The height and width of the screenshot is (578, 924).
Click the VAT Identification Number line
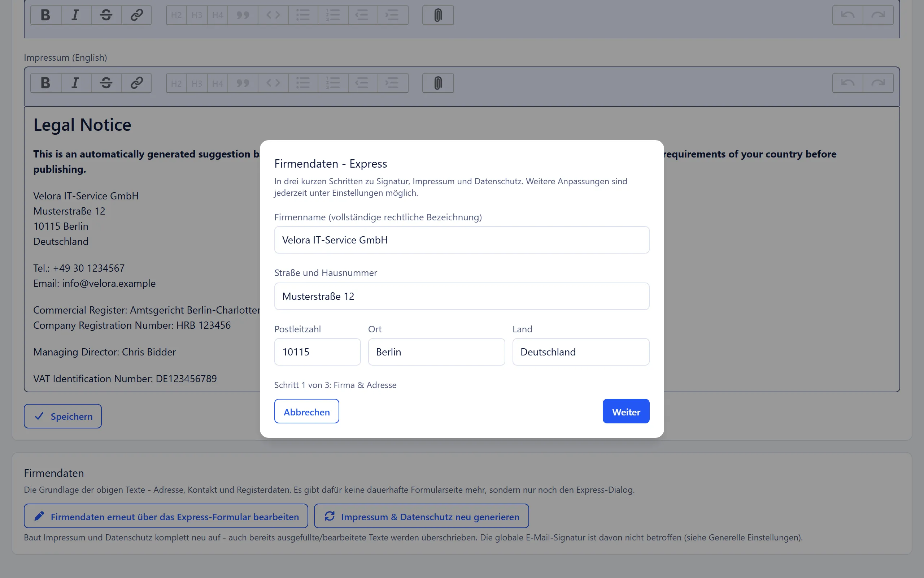click(125, 379)
